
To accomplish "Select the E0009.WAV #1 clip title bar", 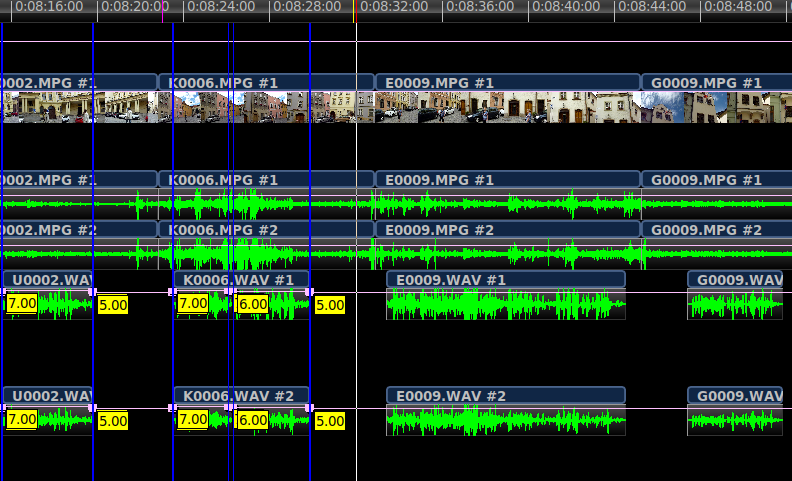I will pyautogui.click(x=506, y=279).
